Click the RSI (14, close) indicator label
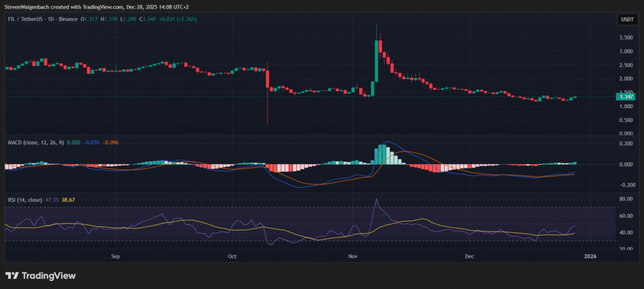Image resolution: width=644 pixels, height=289 pixels. pyautogui.click(x=25, y=200)
